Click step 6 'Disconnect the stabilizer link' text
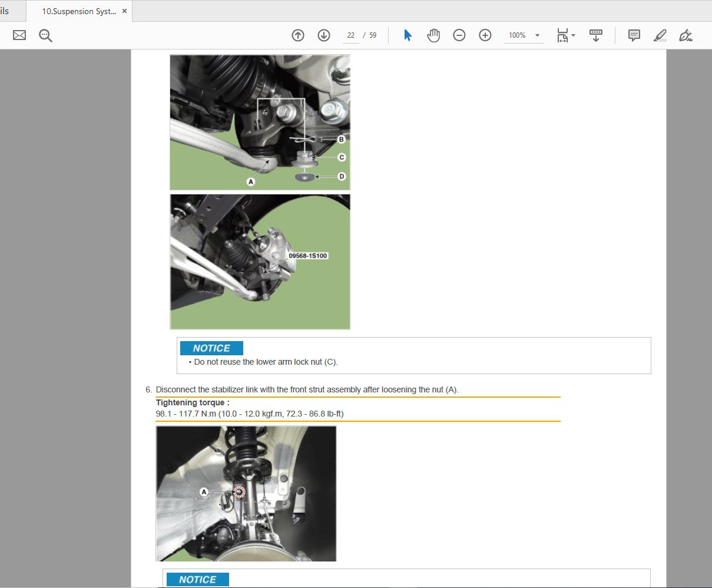Image resolution: width=712 pixels, height=588 pixels. click(307, 389)
